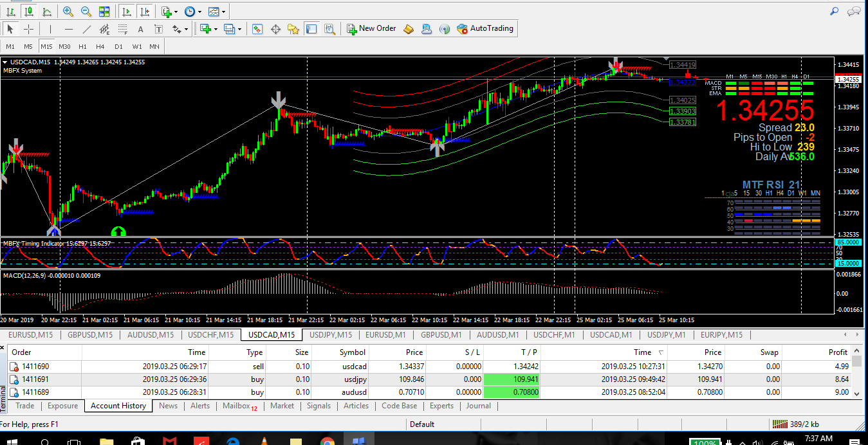868x445 pixels.
Task: Sort history by Order column header
Action: click(44, 352)
